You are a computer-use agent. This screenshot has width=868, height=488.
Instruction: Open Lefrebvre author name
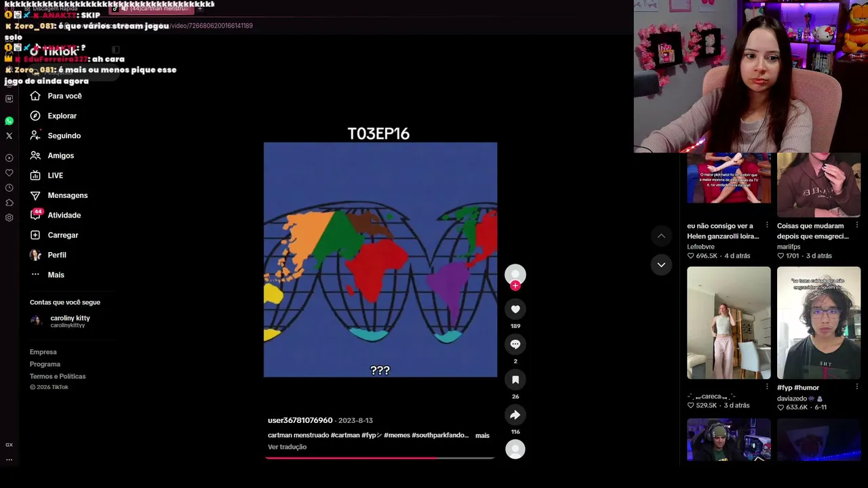point(701,247)
